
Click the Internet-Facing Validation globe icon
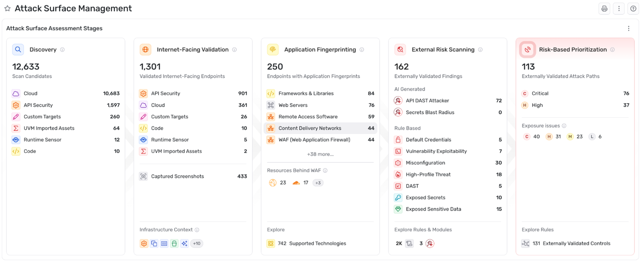pos(146,49)
